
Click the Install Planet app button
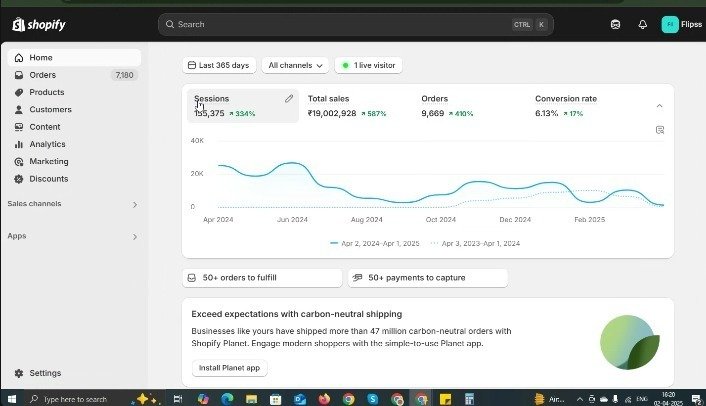pos(229,368)
